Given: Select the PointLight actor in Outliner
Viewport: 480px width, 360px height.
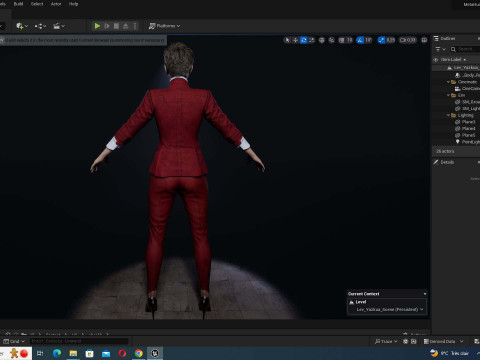Looking at the screenshot, I should 468,142.
